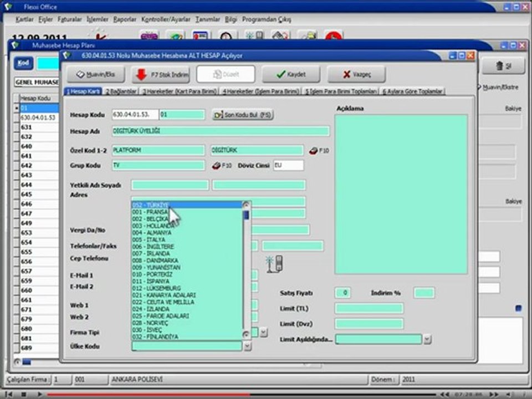The width and height of the screenshot is (532, 399).
Task: Rewind the video with double-arrow button
Action: pyautogui.click(x=444, y=394)
